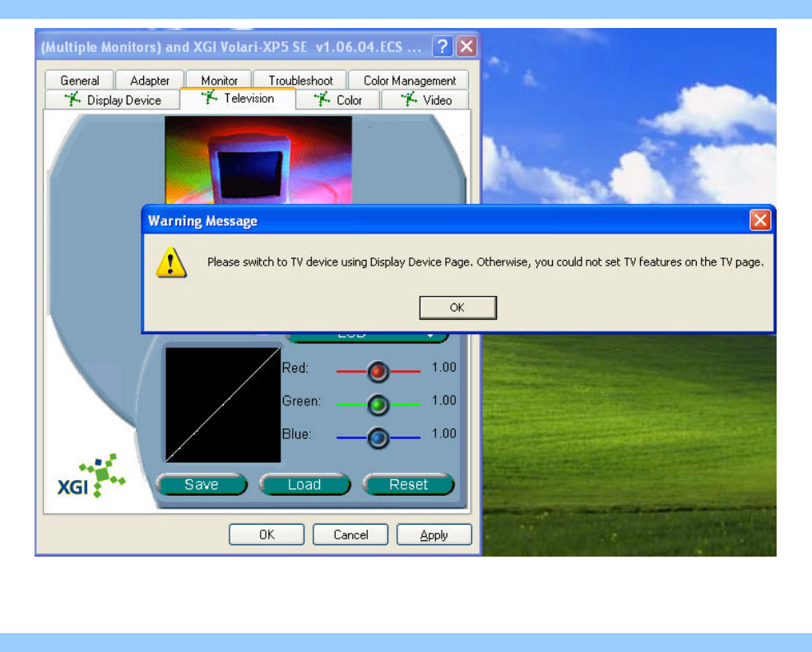Click the Blue: label

[x=297, y=434]
